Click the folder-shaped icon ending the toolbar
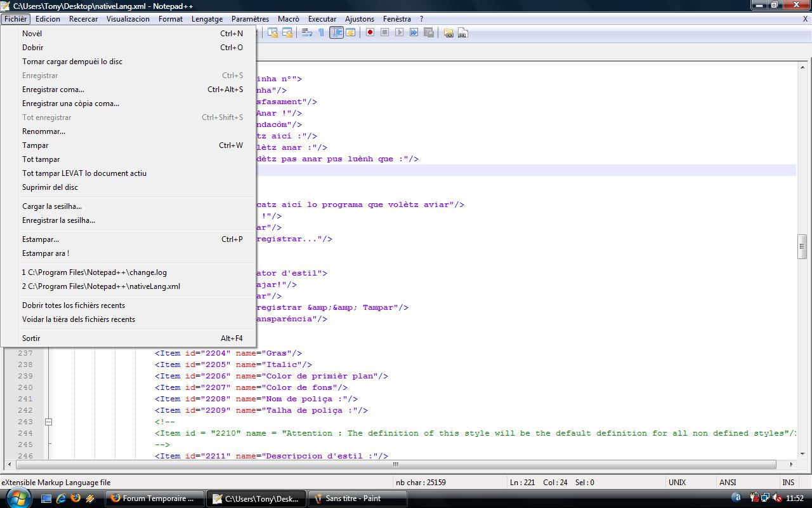Image resolution: width=812 pixels, height=508 pixels. [449, 33]
